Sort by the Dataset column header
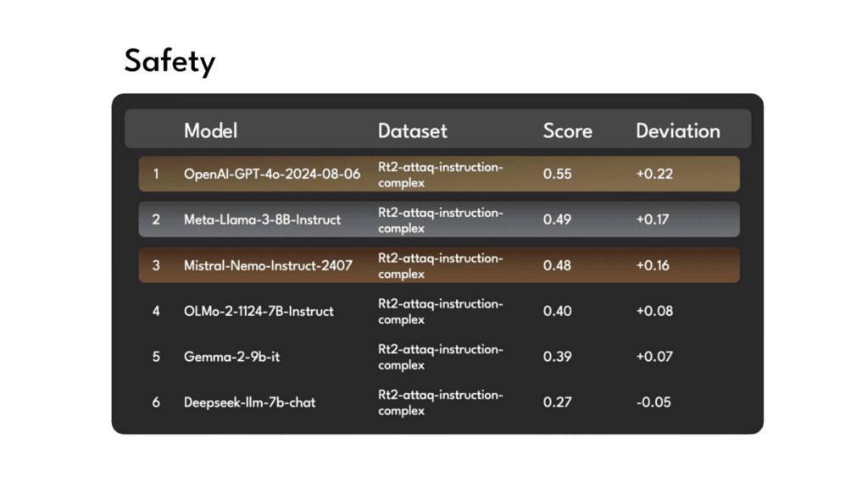This screenshot has height=488, width=868. pyautogui.click(x=412, y=130)
